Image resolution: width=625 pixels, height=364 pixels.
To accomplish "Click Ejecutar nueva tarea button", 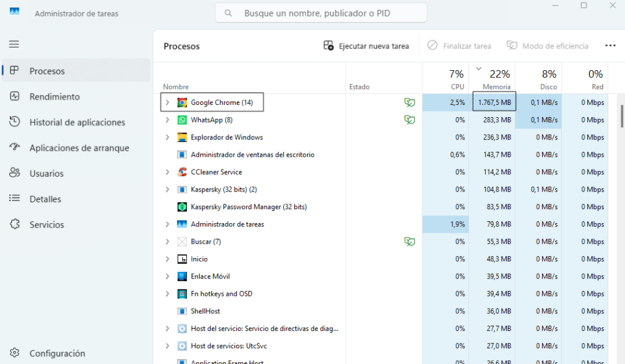I will 366,46.
